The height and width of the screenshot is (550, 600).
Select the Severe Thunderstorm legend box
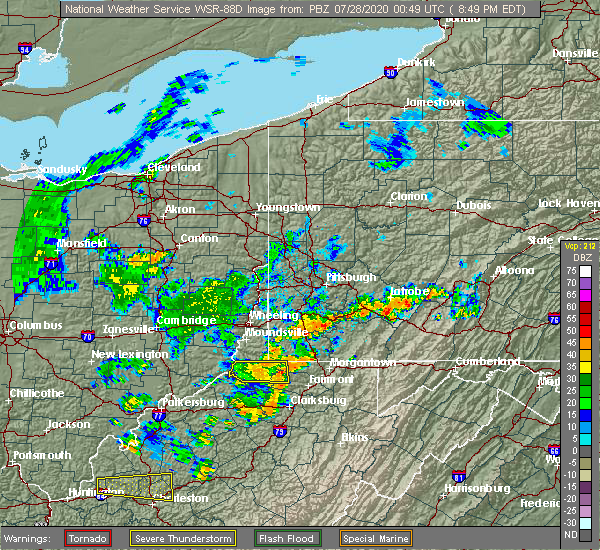pos(183,539)
